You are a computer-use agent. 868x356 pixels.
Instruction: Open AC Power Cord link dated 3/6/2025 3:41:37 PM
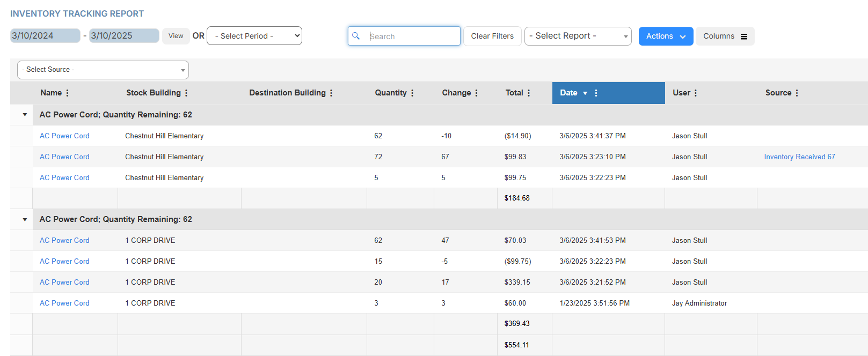pos(64,136)
